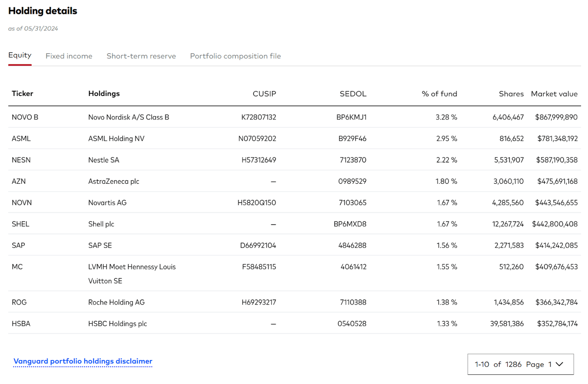Click the as of 05/31/2024 date text

pos(33,28)
